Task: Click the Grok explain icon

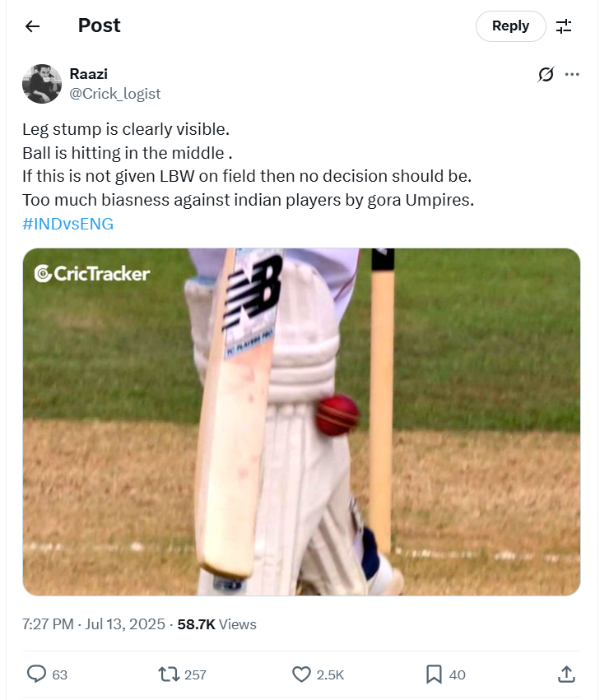Action: (545, 75)
